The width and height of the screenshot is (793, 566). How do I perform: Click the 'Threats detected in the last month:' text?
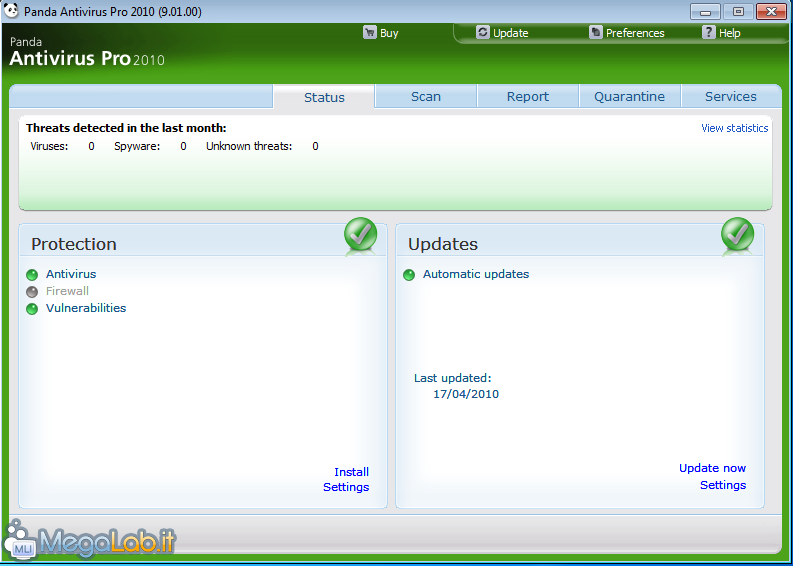(126, 128)
